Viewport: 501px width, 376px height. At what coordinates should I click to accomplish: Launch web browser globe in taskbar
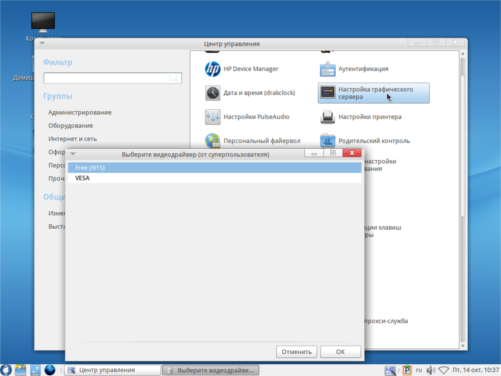[x=50, y=370]
